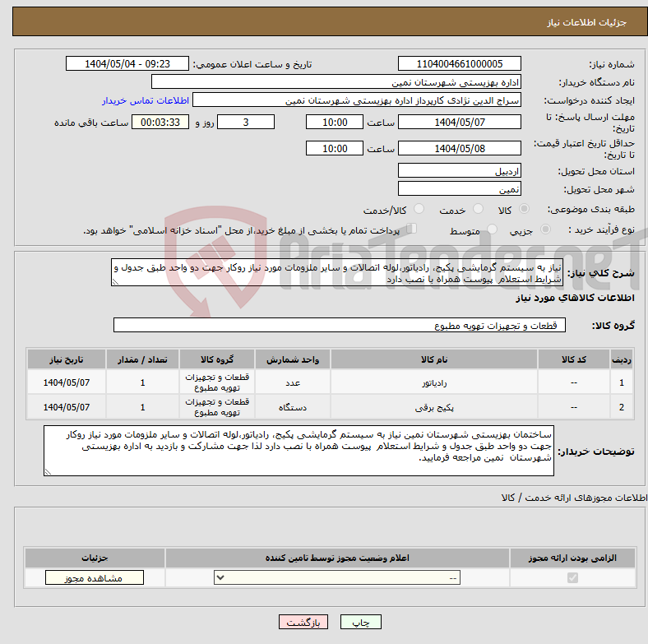The image size is (648, 644).
Task: Click the price validity date 1404/05/08 field
Action: [x=459, y=148]
